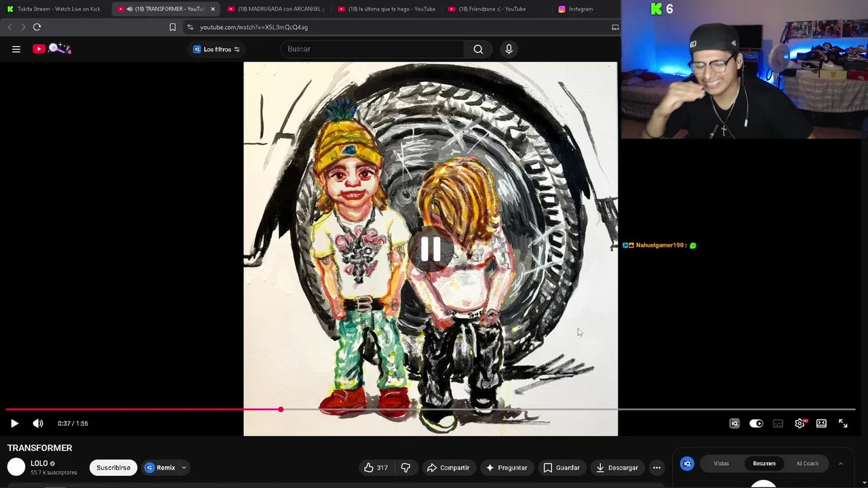Image resolution: width=868 pixels, height=488 pixels.
Task: Click the magnifier search button
Action: point(478,49)
